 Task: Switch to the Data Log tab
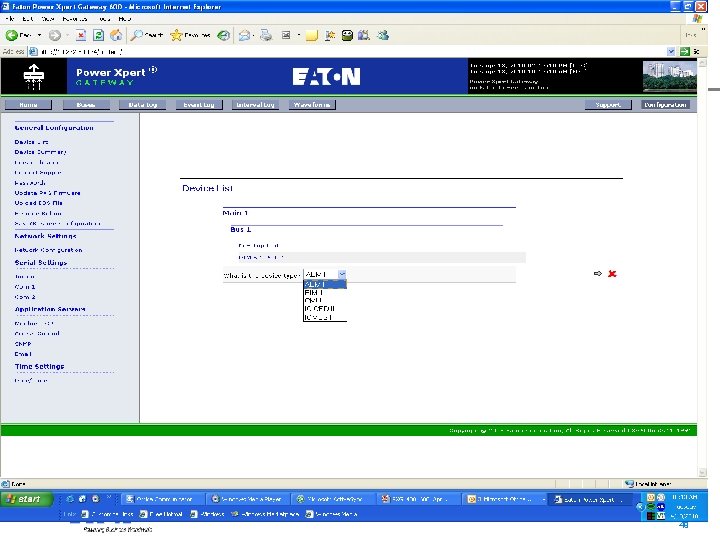143,105
